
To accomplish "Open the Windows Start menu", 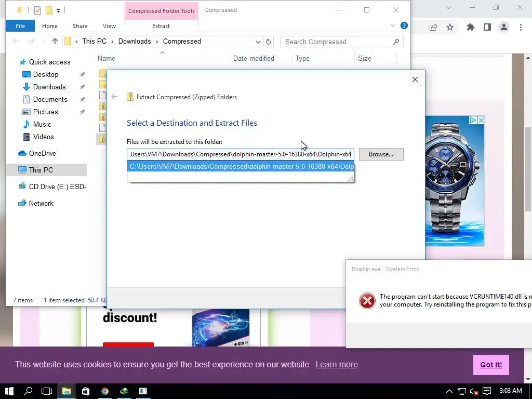I will pos(9,391).
